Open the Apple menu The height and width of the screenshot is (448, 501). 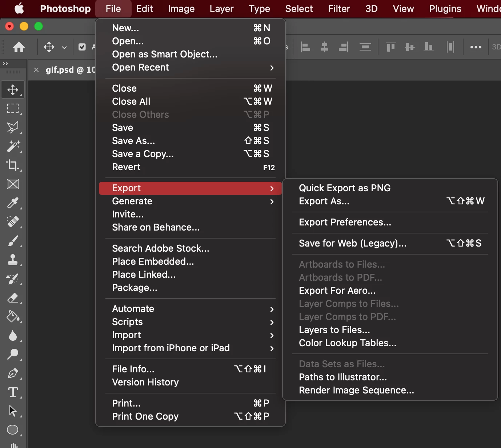pos(19,8)
